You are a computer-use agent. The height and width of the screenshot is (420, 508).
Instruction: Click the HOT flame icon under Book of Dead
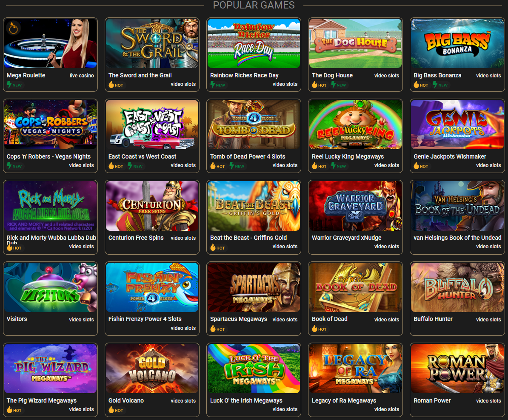(x=314, y=329)
